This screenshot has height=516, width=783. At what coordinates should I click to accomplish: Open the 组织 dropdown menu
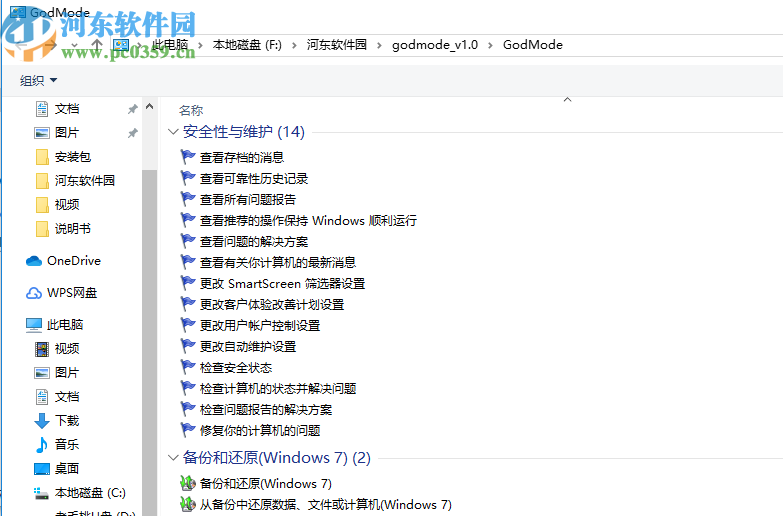[x=38, y=80]
